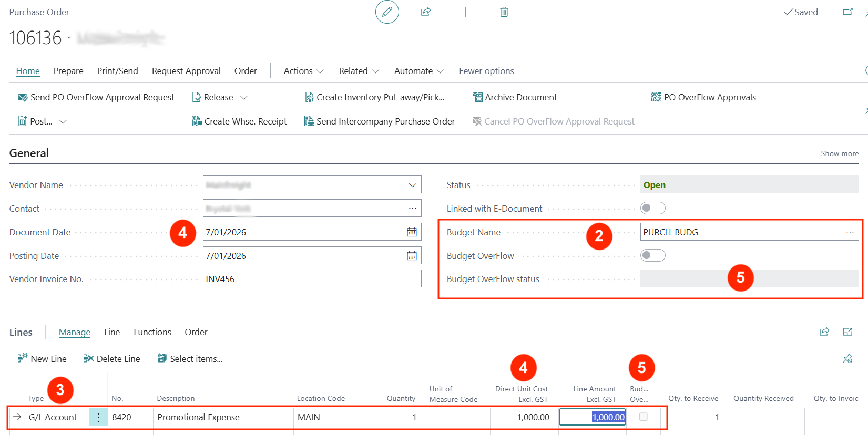Click the pencil edit icon at top
This screenshot has height=435, width=868.
click(x=387, y=12)
